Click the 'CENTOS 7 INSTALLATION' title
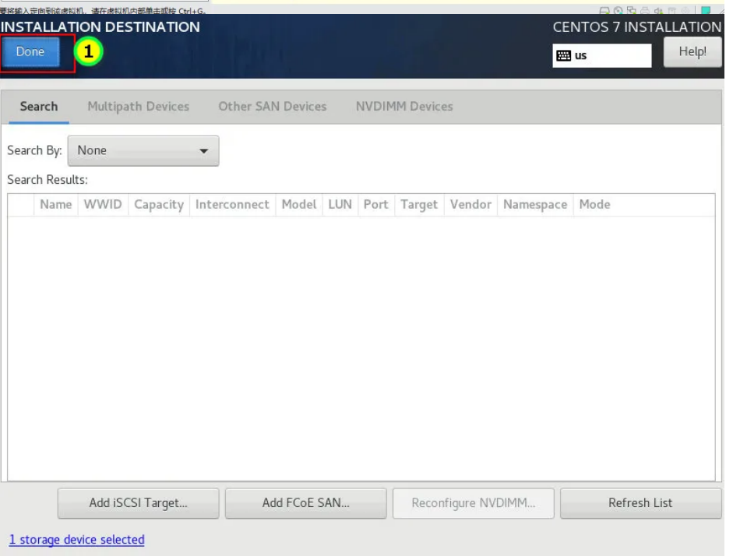The height and width of the screenshot is (560, 733). click(637, 27)
